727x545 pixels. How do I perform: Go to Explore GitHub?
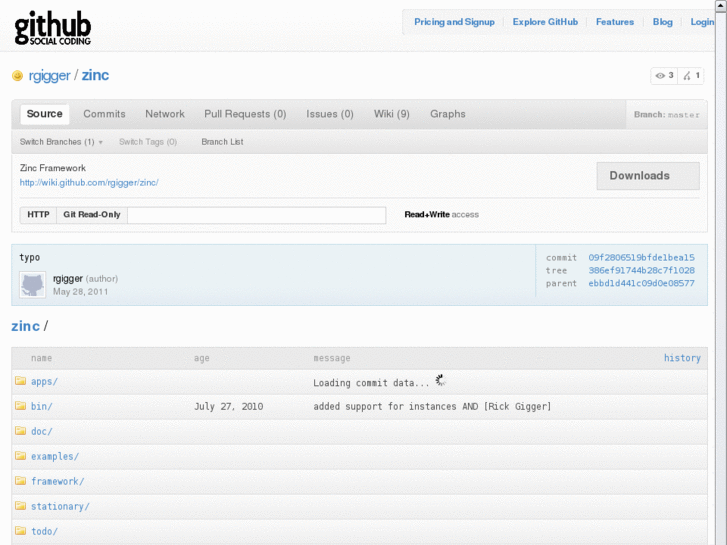[x=545, y=22]
